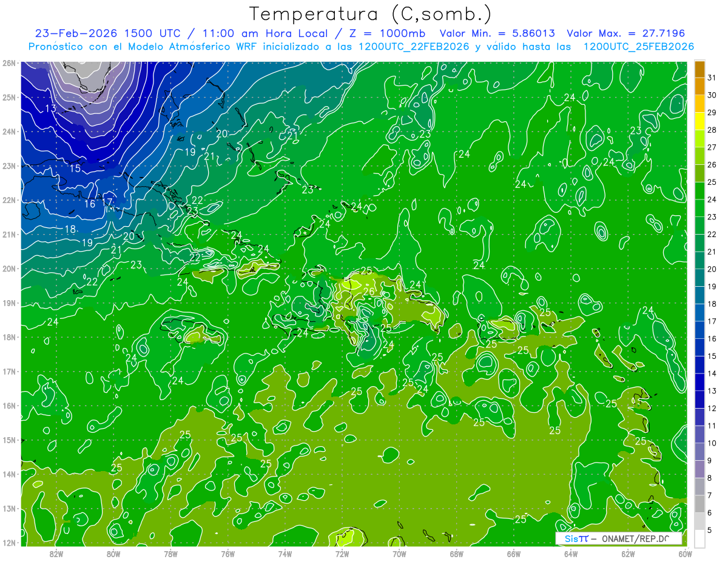Select the "Valor Max. = 27.7196" text
The height and width of the screenshot is (562, 728).
(x=626, y=33)
